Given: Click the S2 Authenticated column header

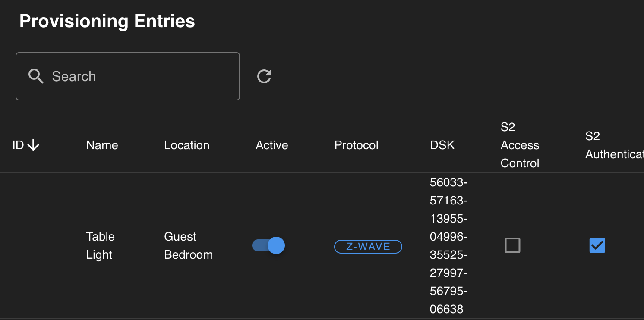Looking at the screenshot, I should point(614,145).
